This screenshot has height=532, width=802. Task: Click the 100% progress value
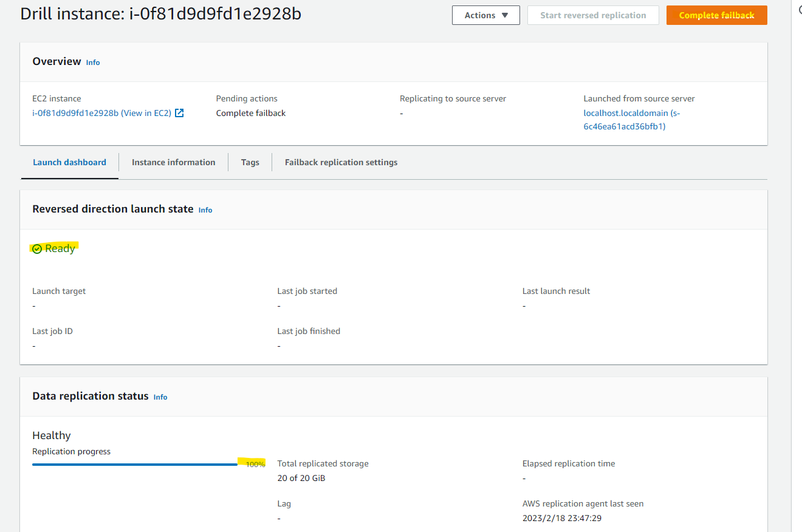[x=255, y=465]
